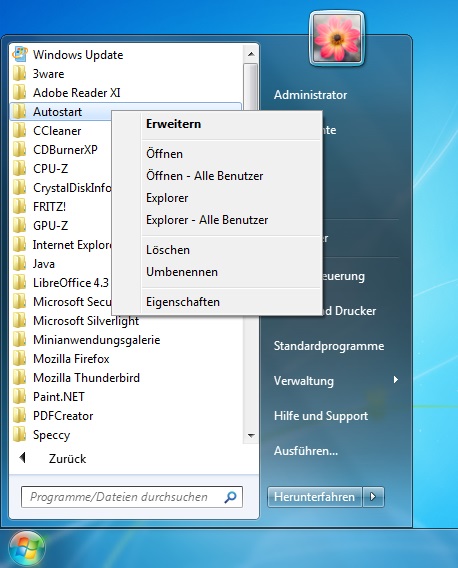
Task: Click the Speccy folder icon
Action: (19, 434)
